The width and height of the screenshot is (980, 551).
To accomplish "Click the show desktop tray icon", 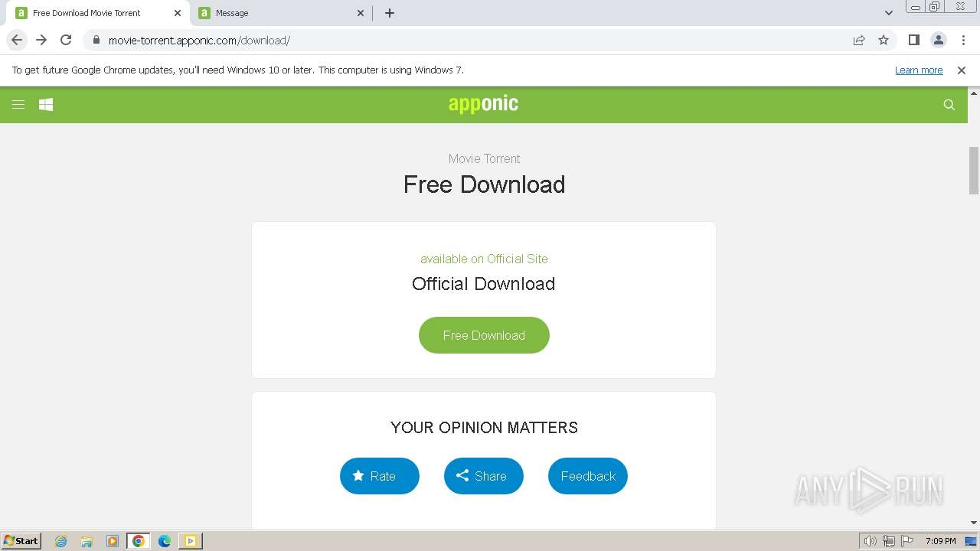I will click(x=972, y=541).
